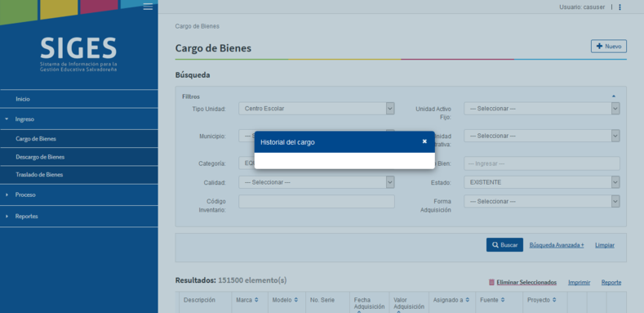Open the Forma Adquisición dropdown
Viewport: 644px width, 313px height.
pyautogui.click(x=542, y=201)
